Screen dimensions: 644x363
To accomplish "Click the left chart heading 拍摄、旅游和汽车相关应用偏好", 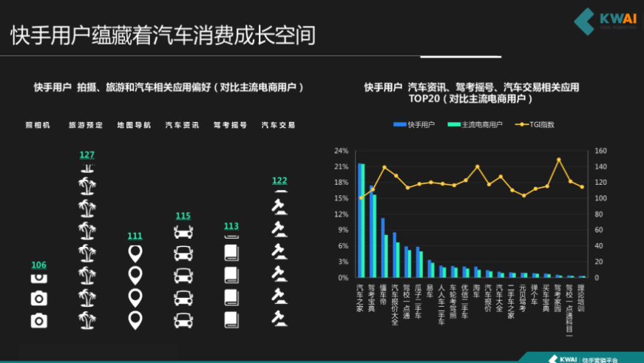I will [169, 87].
